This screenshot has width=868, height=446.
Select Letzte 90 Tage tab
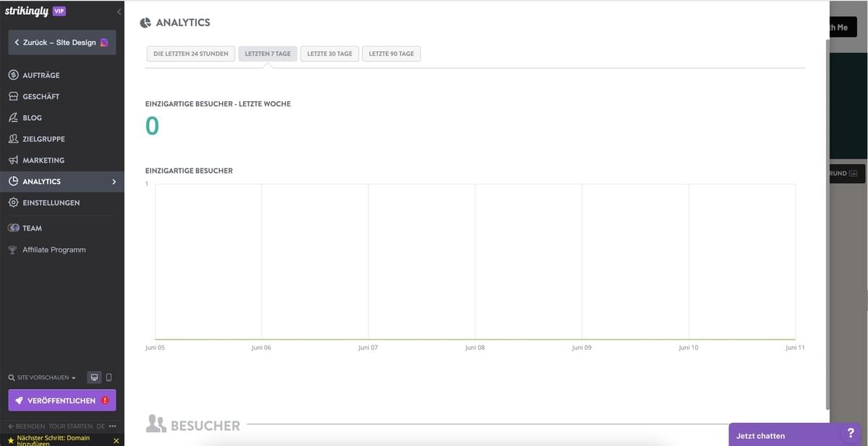click(391, 53)
